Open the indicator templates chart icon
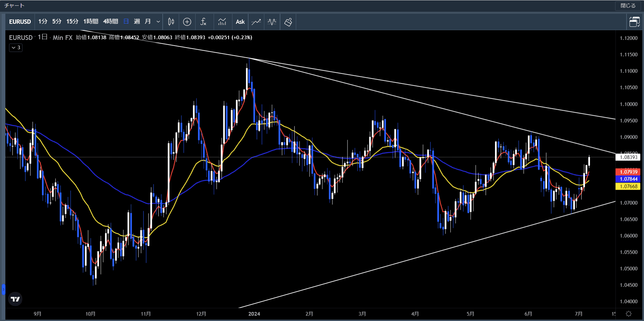644x321 pixels. [222, 22]
